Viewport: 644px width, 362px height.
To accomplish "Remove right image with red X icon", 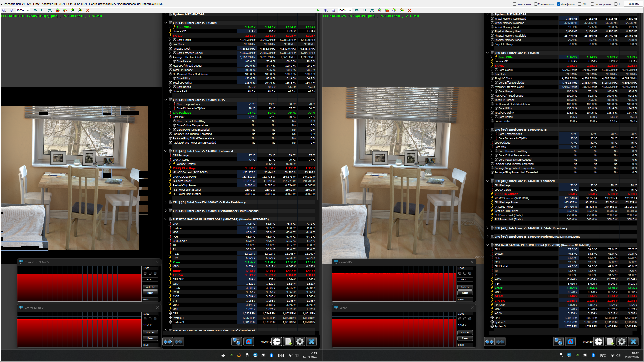I will (x=409, y=10).
